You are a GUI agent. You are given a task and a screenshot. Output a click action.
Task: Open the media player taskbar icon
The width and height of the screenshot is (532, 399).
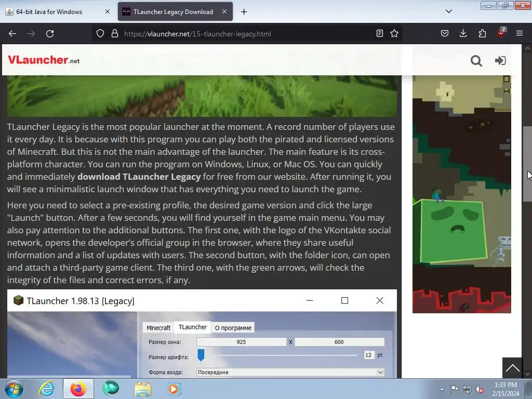pos(175,389)
